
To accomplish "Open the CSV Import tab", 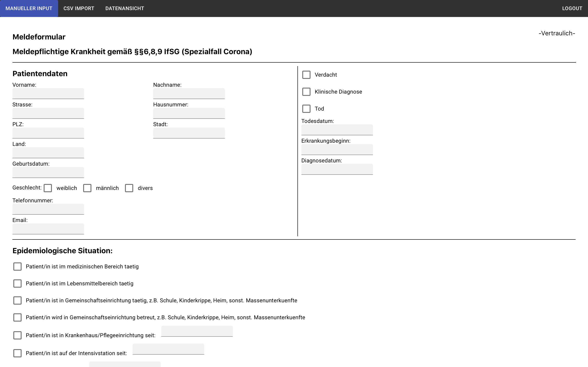I will click(79, 8).
